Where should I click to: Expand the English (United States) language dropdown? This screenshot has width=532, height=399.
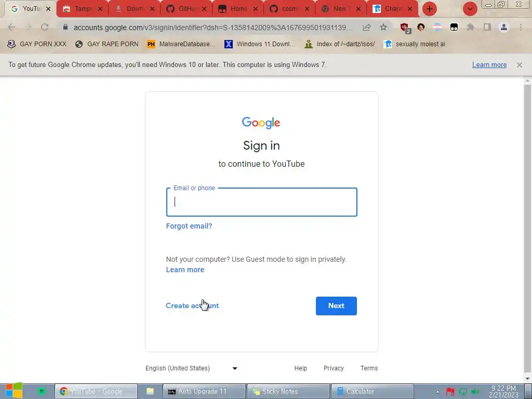coord(191,368)
